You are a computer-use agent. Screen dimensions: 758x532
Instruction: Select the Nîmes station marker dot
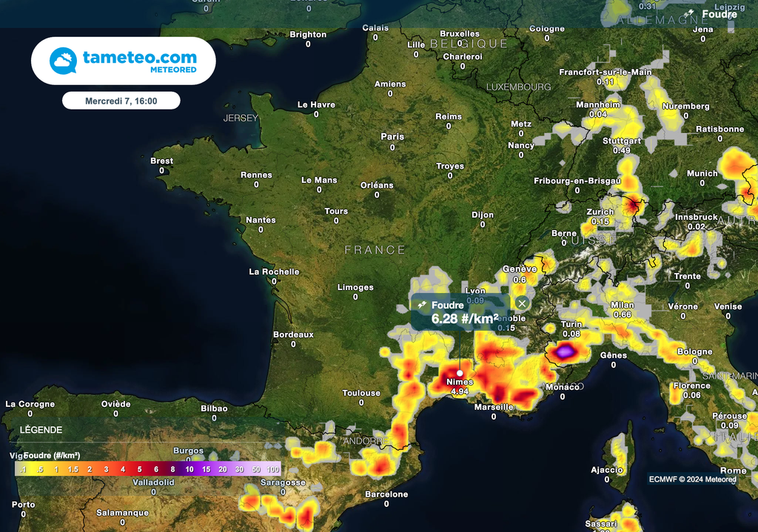click(x=460, y=373)
